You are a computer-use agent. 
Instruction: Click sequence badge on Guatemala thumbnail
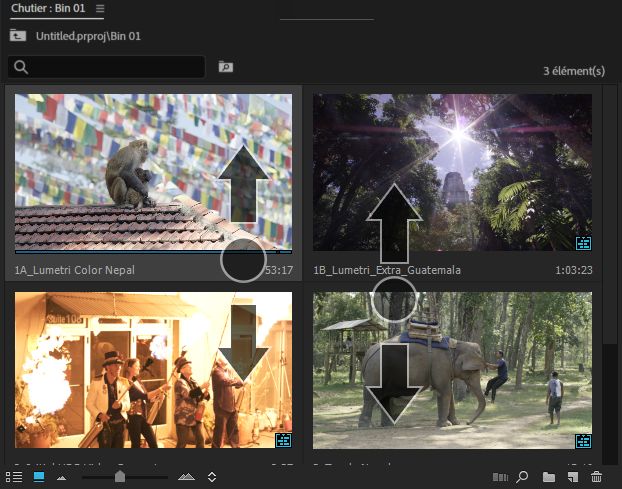(x=584, y=243)
